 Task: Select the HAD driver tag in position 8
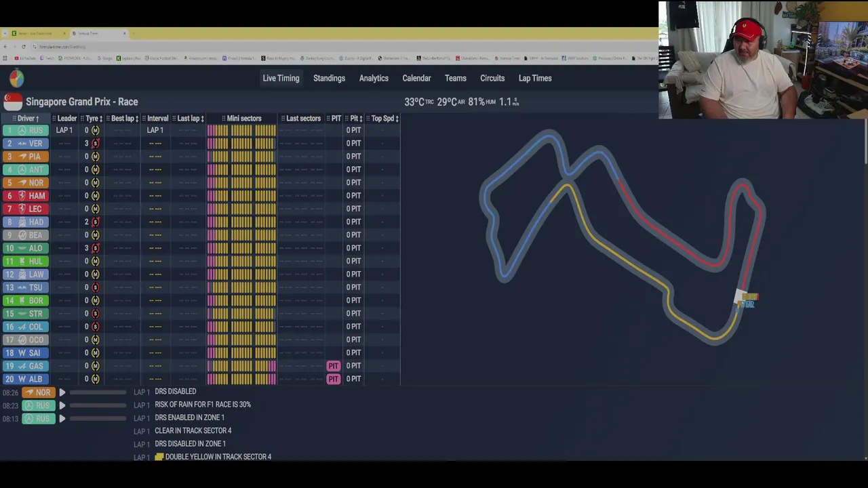point(25,222)
